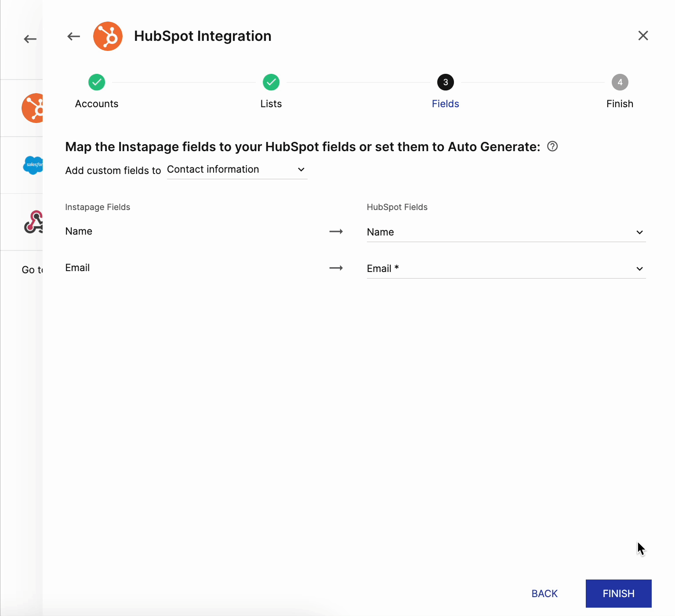Click the HubSpot logo in dialog header
This screenshot has height=616, width=675.
(x=108, y=36)
